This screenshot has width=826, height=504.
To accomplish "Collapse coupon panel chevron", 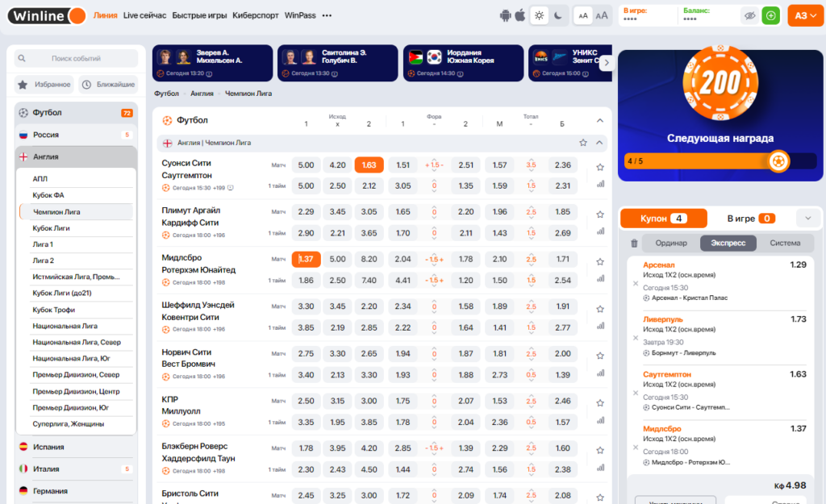I will 807,218.
